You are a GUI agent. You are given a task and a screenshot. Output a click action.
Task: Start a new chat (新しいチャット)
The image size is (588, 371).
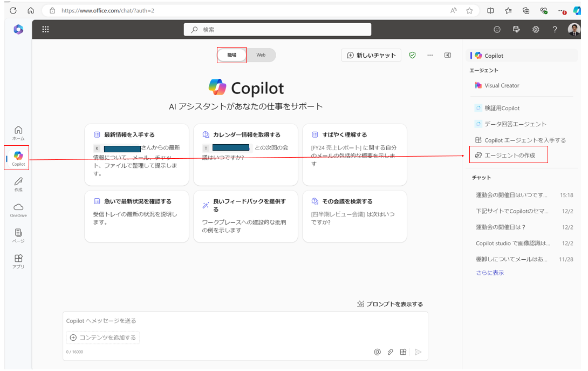pos(371,55)
